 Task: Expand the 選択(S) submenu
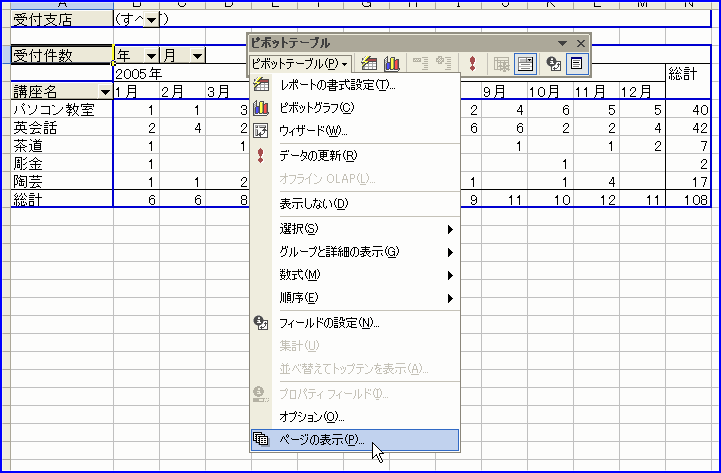pos(355,229)
